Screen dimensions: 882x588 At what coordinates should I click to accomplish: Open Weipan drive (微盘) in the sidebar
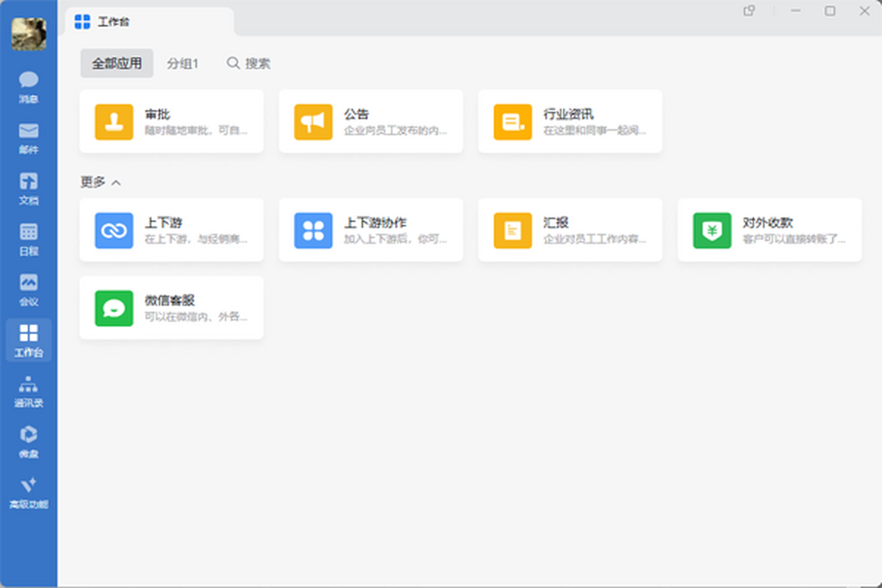point(29,442)
